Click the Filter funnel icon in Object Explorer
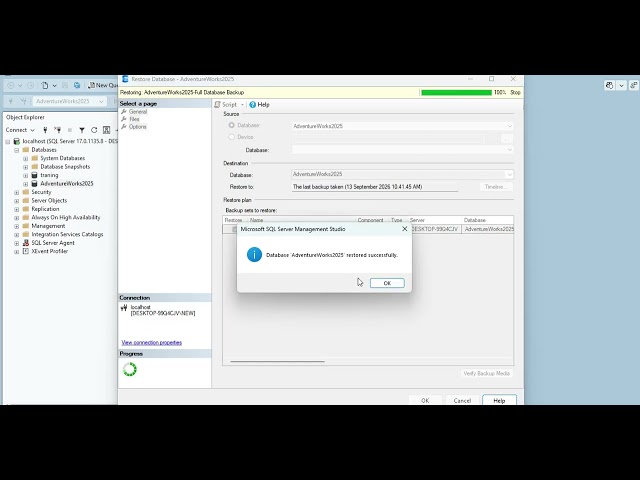Image resolution: width=640 pixels, height=480 pixels. point(82,130)
